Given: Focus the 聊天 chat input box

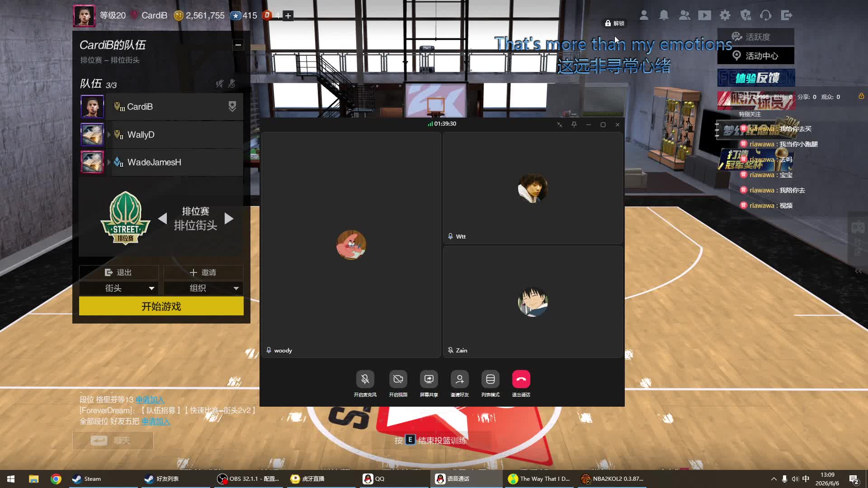Looking at the screenshot, I should (x=113, y=441).
